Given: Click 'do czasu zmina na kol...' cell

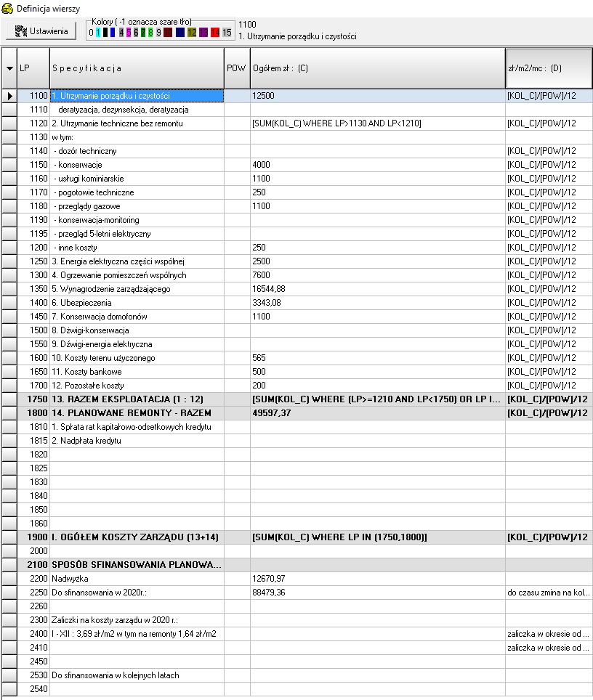Looking at the screenshot, I should coord(549,593).
